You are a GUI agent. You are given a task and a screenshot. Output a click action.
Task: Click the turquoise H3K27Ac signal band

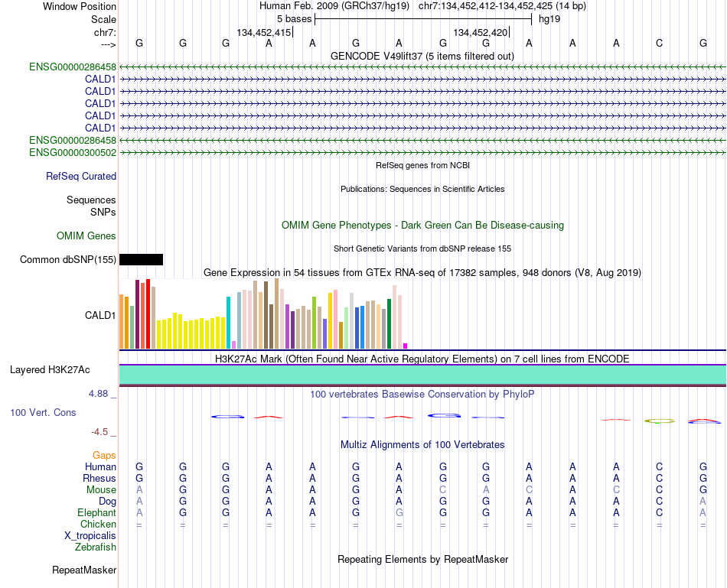point(422,375)
